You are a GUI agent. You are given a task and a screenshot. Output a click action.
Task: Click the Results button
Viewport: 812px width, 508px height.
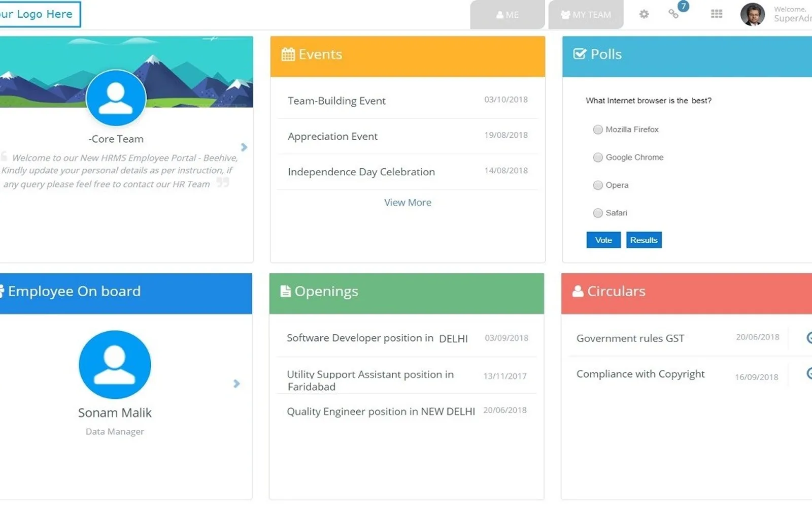tap(644, 240)
